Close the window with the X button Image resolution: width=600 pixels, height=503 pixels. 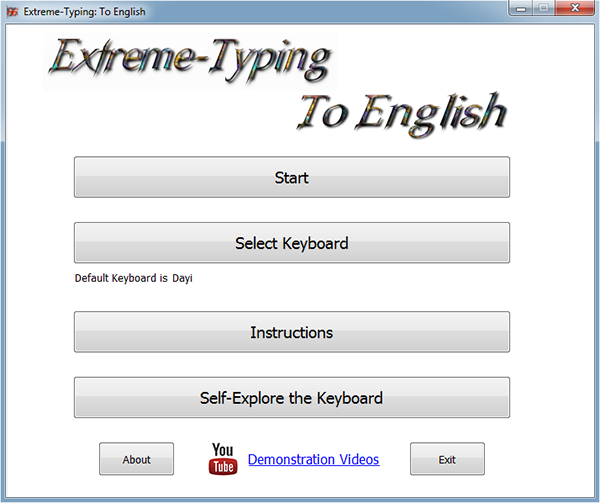575,8
